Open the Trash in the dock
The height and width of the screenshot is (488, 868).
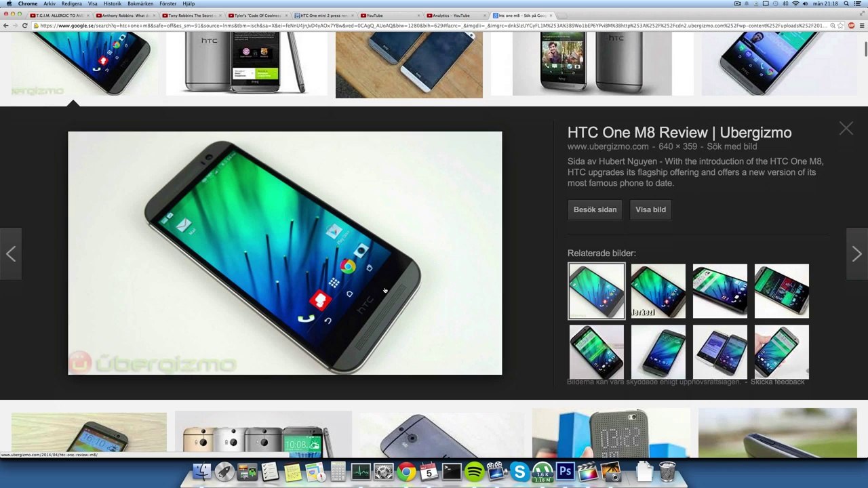667,471
